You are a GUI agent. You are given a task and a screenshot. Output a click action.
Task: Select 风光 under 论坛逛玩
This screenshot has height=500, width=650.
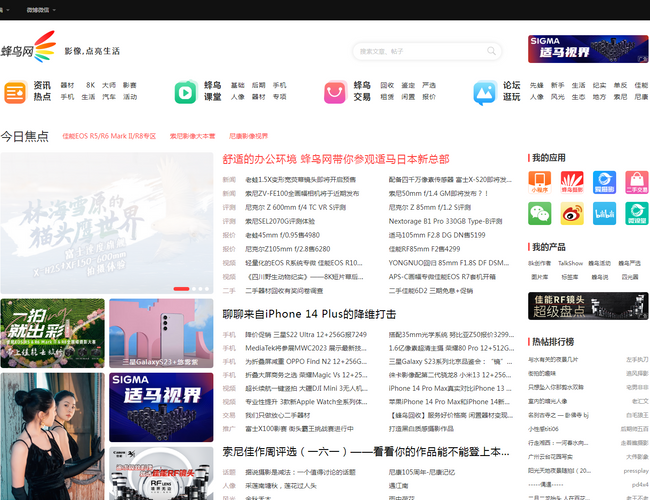[x=558, y=97]
